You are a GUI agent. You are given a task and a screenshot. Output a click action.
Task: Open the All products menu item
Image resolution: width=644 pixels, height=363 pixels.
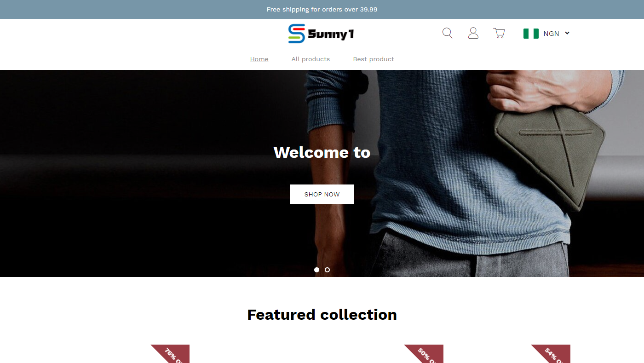[310, 59]
